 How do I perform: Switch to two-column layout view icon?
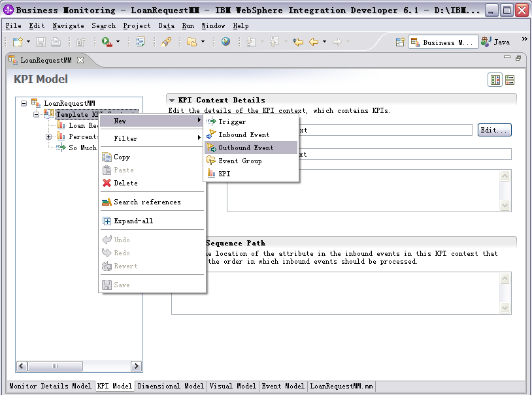[495, 80]
